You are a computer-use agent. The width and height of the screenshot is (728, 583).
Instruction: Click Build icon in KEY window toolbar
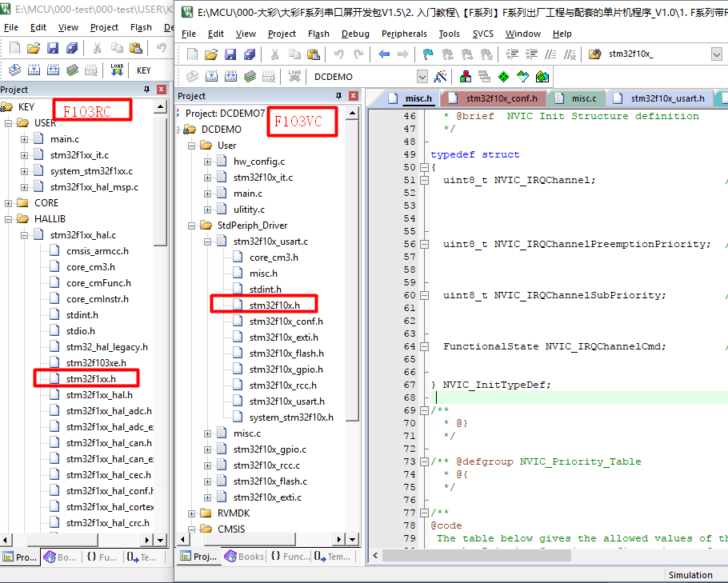click(x=34, y=70)
